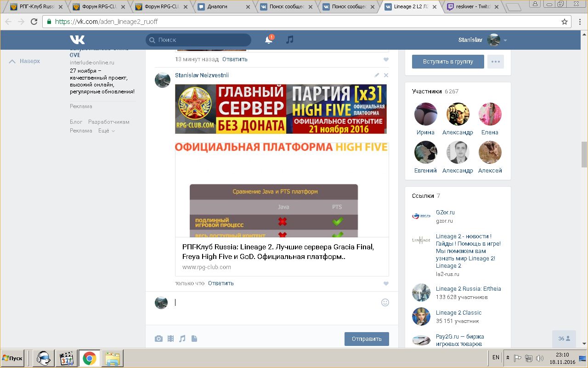588x368 pixels.
Task: Bookmark this page with the star icon
Action: click(565, 22)
